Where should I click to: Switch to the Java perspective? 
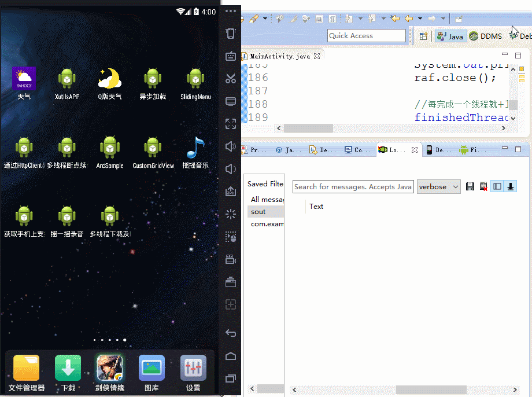pos(450,36)
